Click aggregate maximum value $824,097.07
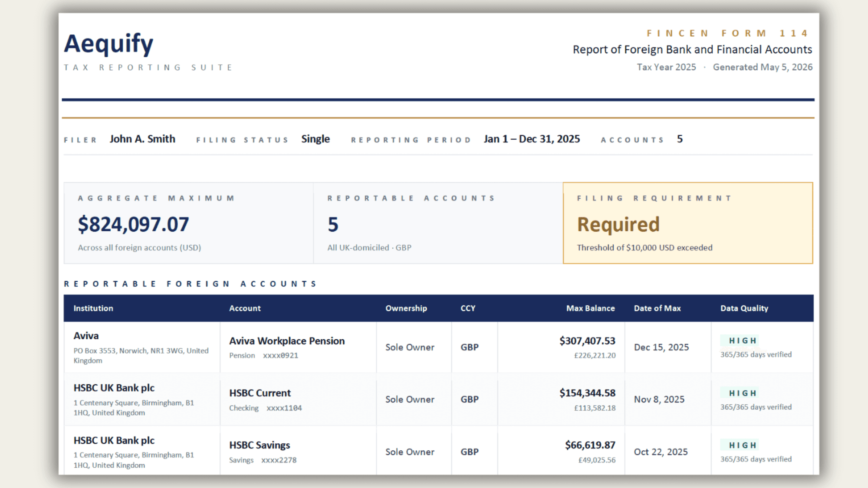 tap(133, 224)
